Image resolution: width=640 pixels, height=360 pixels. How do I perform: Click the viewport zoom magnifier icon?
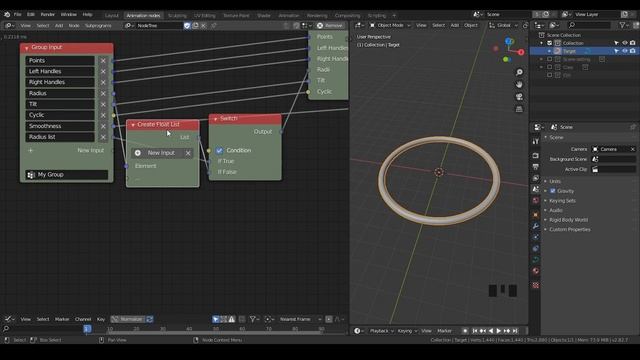[519, 72]
